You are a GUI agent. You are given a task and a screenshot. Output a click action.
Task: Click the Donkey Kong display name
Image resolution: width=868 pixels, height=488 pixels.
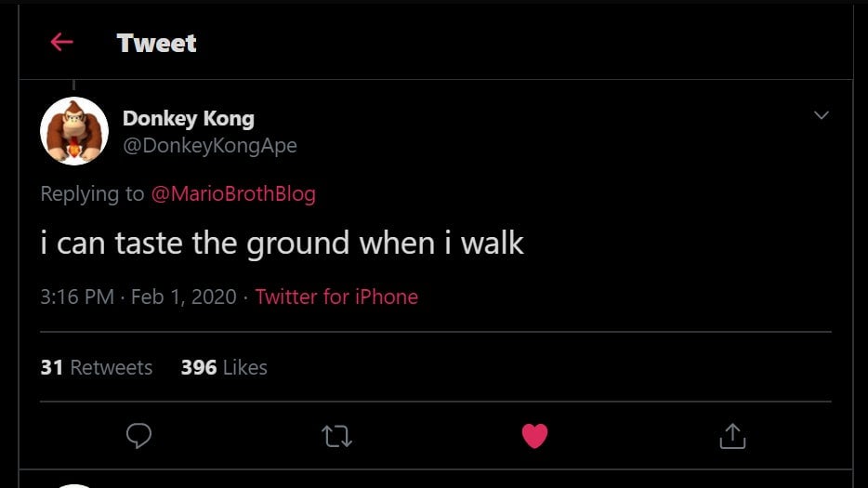188,118
